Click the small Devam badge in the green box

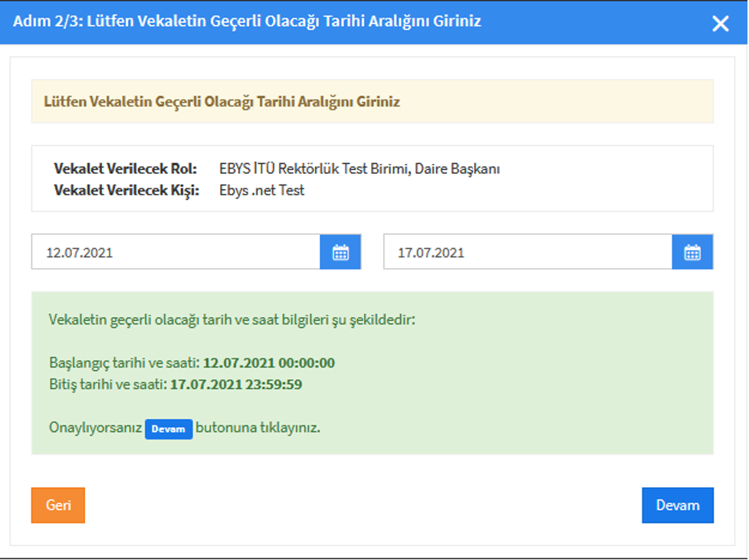pyautogui.click(x=169, y=429)
